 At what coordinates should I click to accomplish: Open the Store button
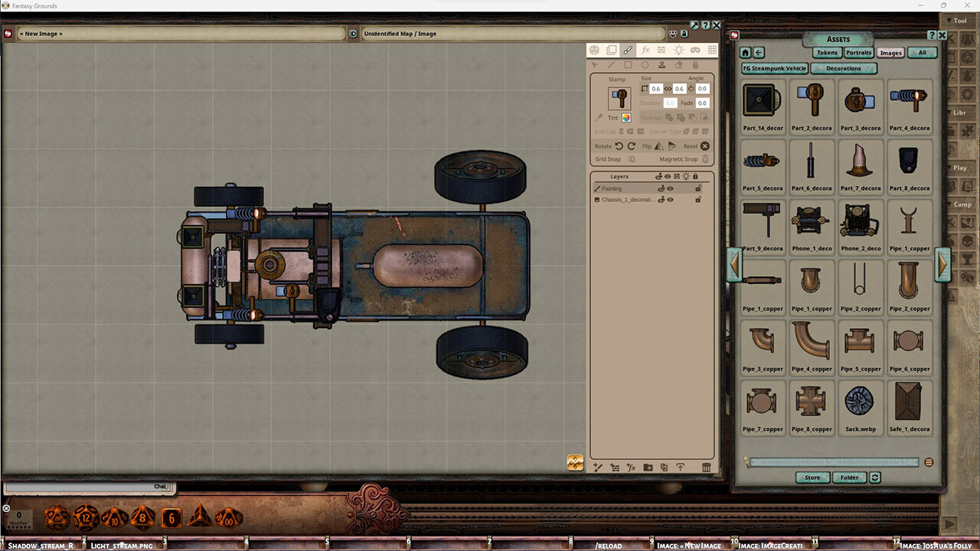[812, 477]
